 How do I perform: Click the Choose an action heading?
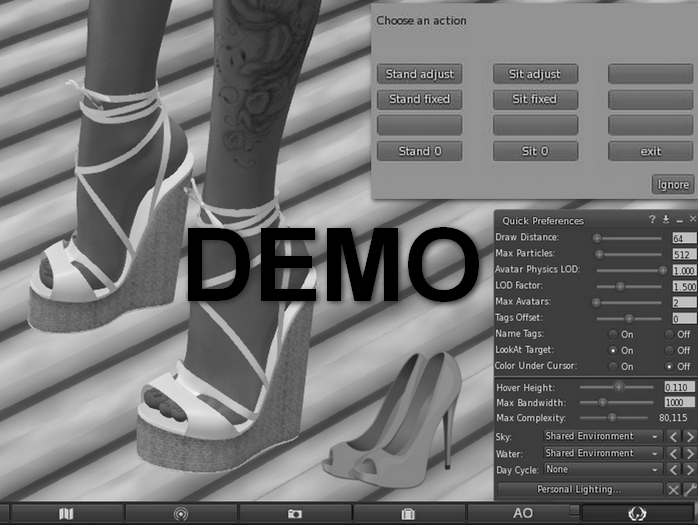point(421,20)
